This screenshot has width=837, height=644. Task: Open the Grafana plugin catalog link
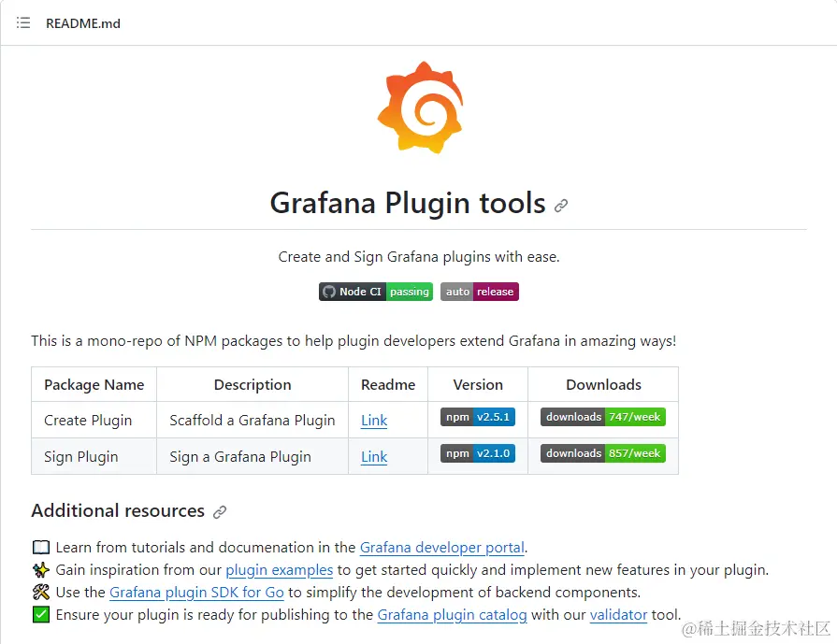click(452, 615)
